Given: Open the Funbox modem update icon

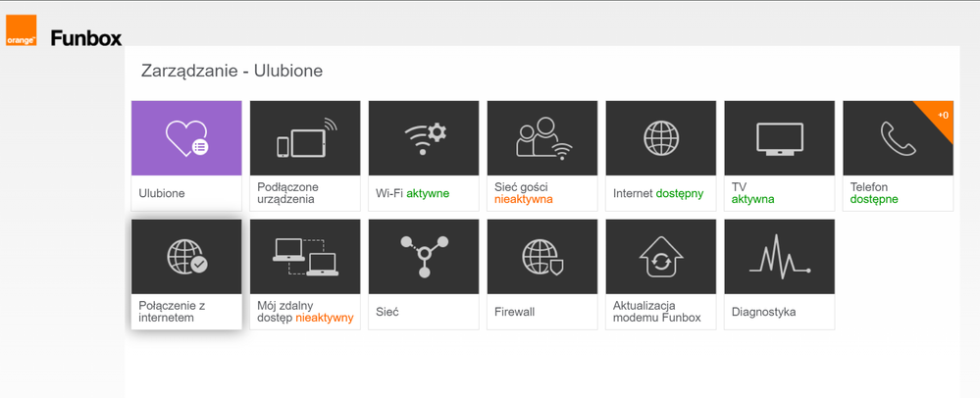Looking at the screenshot, I should coord(661,256).
